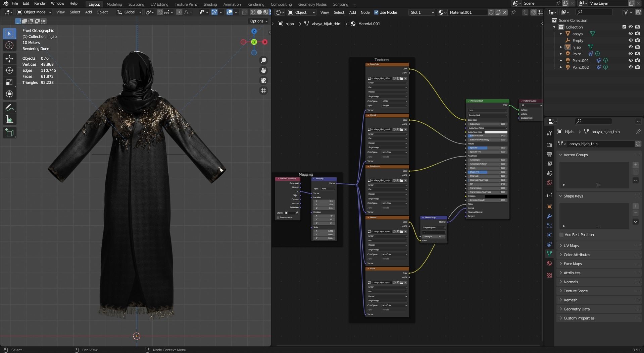The image size is (644, 353).
Task: Enable Add Rest Position checkbox
Action: click(x=561, y=235)
